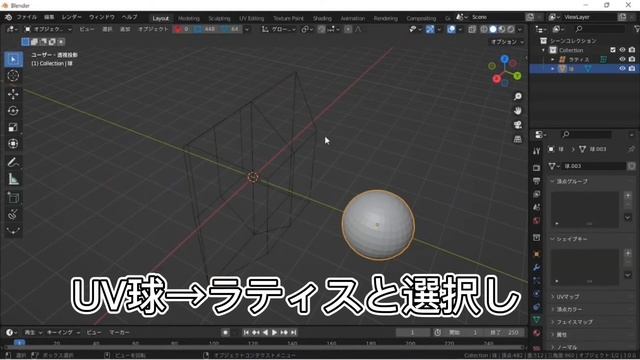Hide the ラティス object via eye icon
Viewport: 640px width, 360px height.
coord(622,59)
